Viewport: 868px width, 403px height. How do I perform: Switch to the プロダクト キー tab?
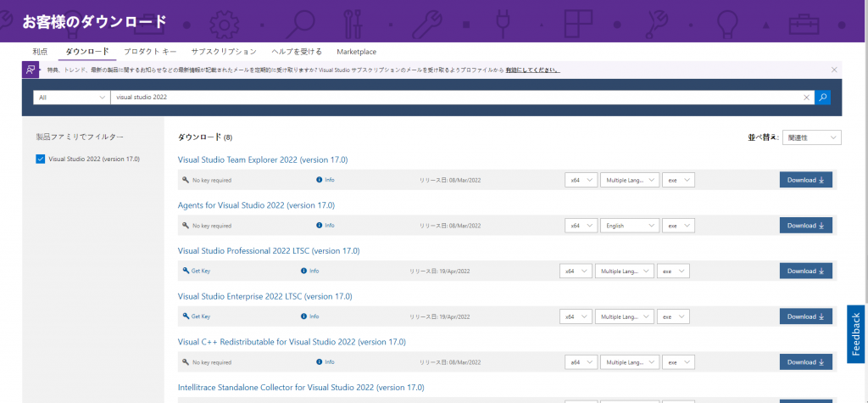pos(150,52)
